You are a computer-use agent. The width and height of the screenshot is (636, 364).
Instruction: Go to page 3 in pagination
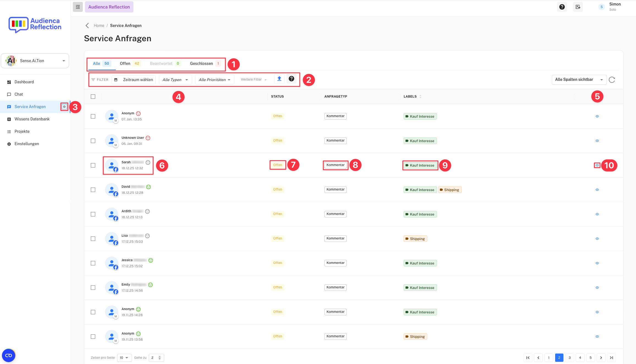click(x=569, y=357)
